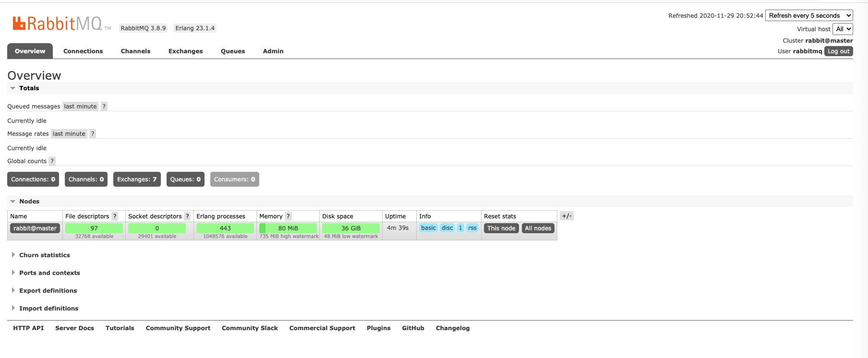Reset stats for All nodes
Image resolution: width=868 pixels, height=358 pixels.
click(x=538, y=228)
